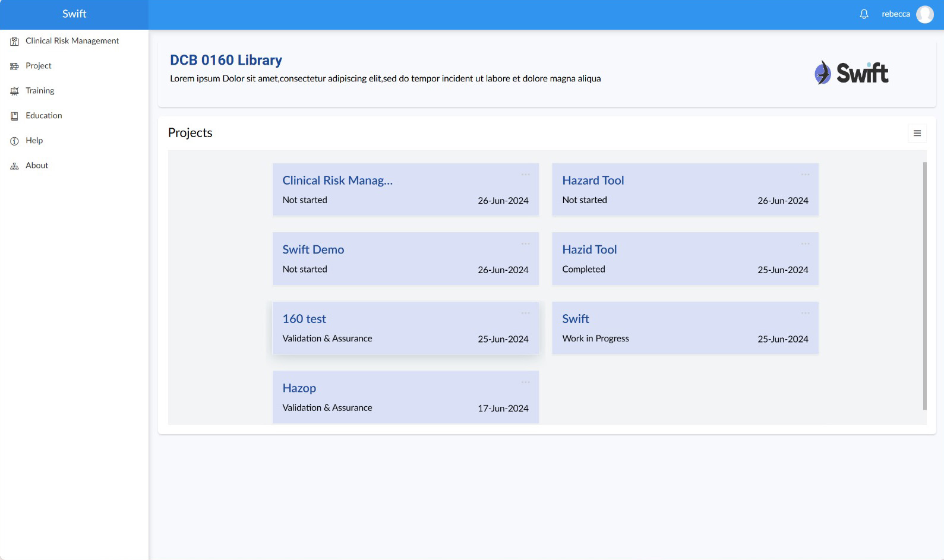Screen dimensions: 944x560
Task: Click the Training sidebar icon
Action: coord(14,91)
